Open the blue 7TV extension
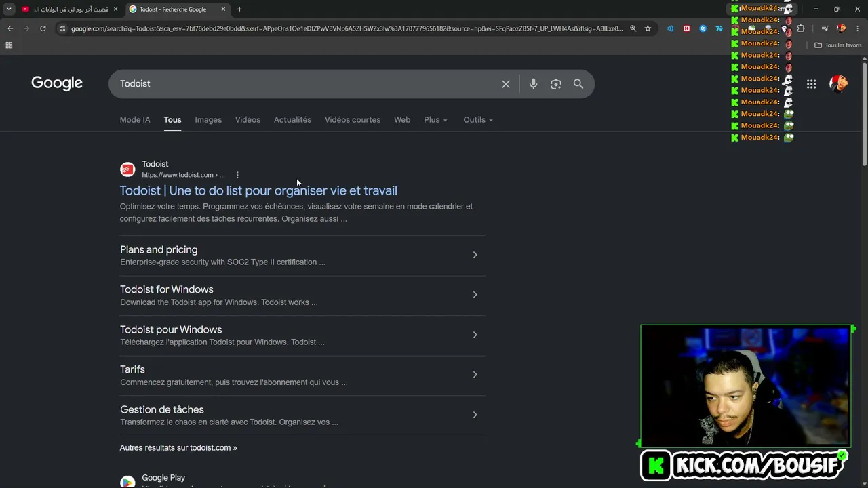Viewport: 868px width, 488px height. pyautogui.click(x=719, y=28)
